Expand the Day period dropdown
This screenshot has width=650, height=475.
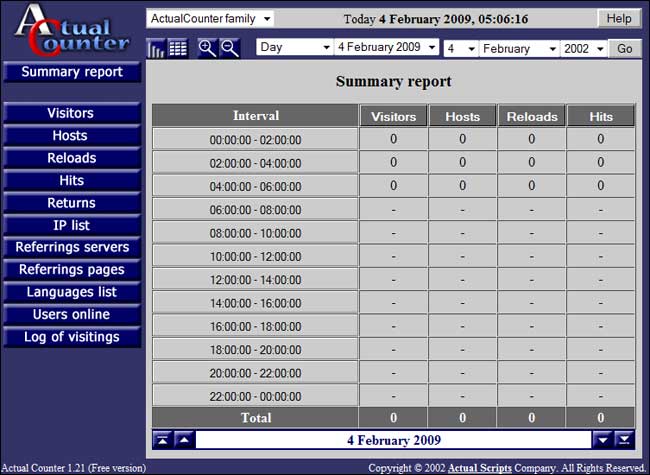pos(295,48)
